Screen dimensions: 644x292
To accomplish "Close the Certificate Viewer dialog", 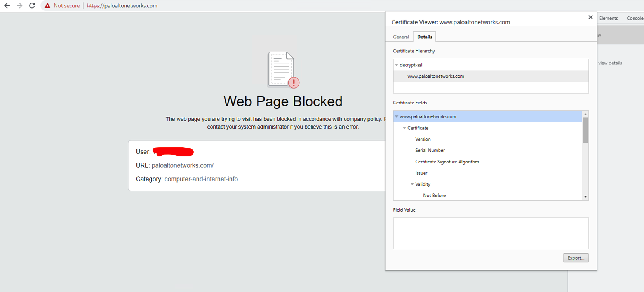I will point(590,17).
